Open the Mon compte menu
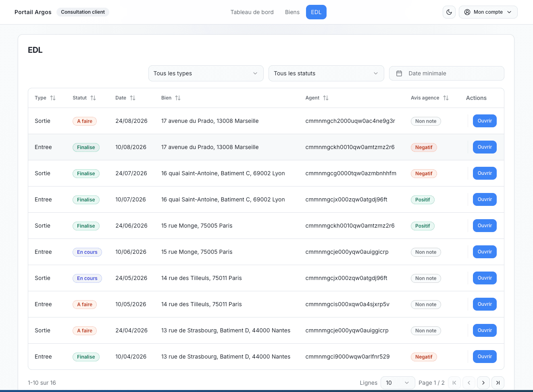Image resolution: width=533 pixels, height=392 pixels. [x=488, y=12]
